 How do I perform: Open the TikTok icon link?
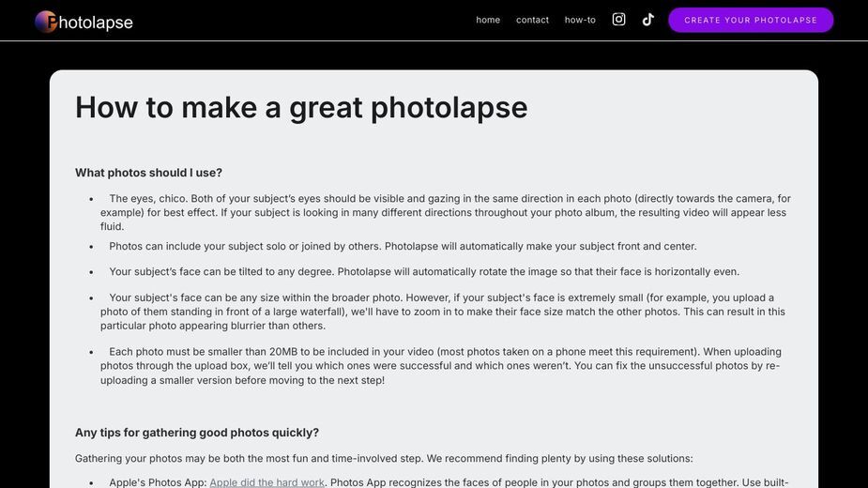point(647,20)
